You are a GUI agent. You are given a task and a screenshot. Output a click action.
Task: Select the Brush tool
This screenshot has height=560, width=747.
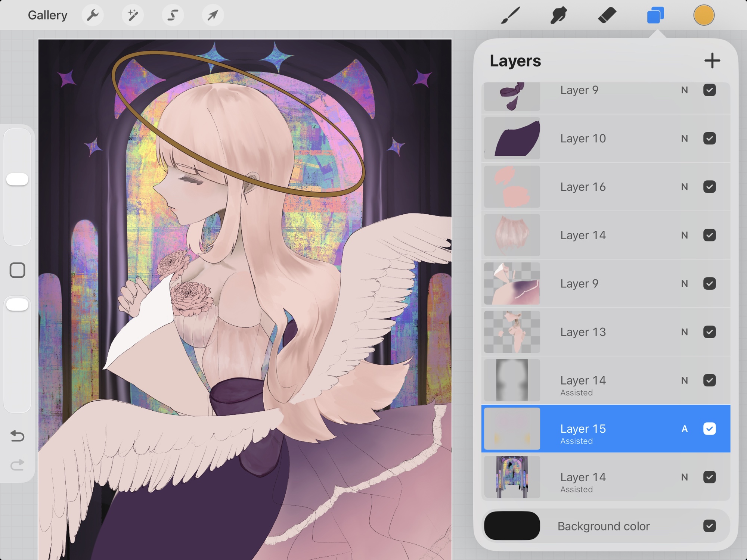pyautogui.click(x=510, y=15)
